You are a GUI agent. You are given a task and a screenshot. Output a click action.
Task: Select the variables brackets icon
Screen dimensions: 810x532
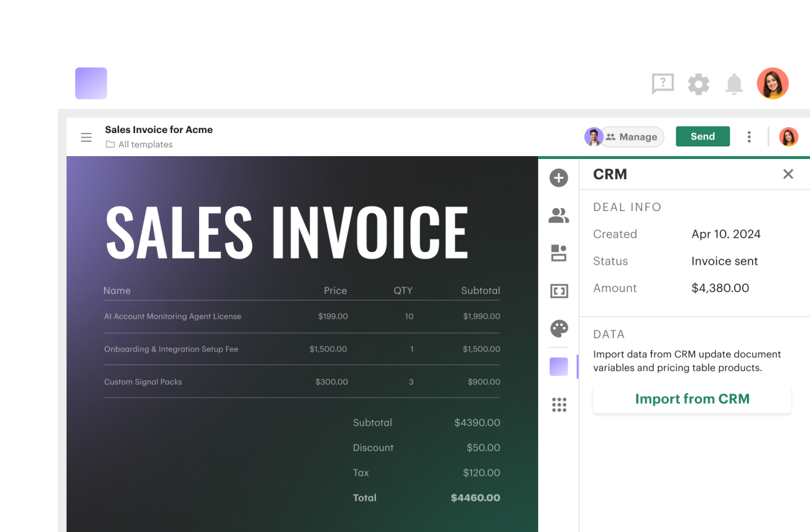(x=558, y=291)
